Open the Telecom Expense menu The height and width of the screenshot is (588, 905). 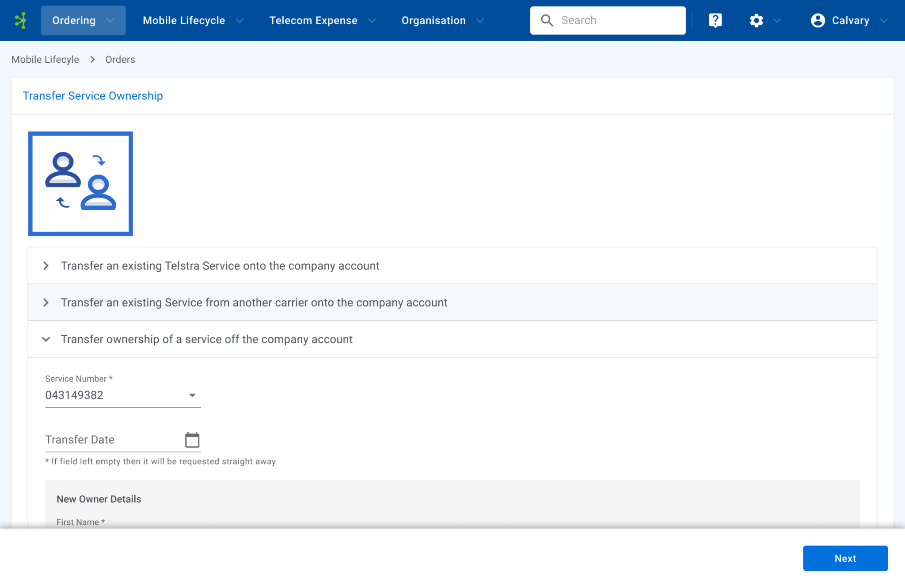coord(322,20)
